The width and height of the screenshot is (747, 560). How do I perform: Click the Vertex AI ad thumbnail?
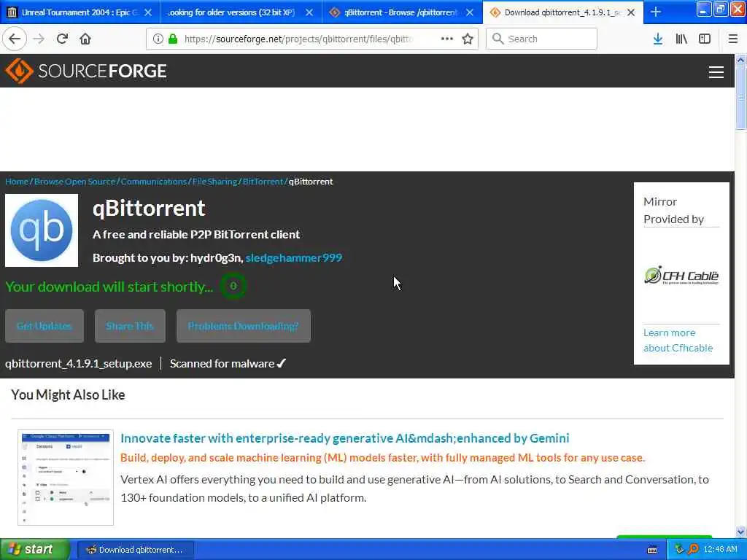66,478
